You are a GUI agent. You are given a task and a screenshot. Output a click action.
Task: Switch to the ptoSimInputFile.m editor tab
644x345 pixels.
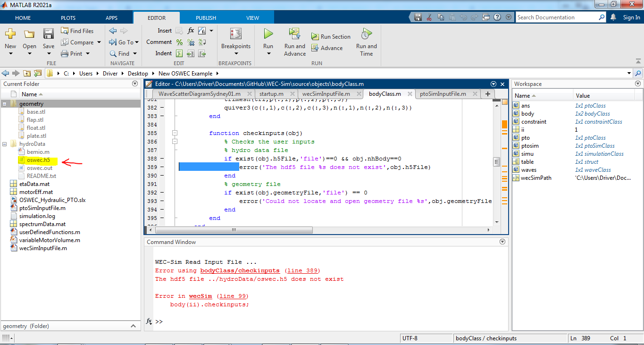pos(444,94)
